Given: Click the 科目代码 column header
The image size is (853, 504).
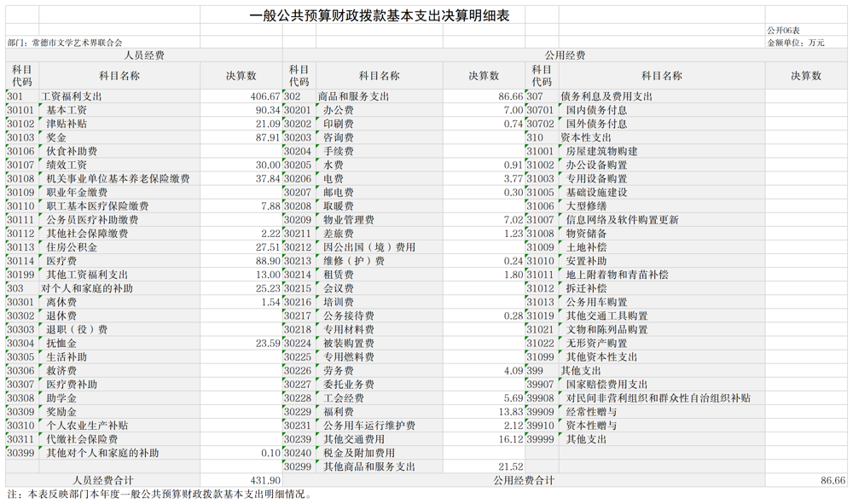Looking at the screenshot, I should point(22,77).
